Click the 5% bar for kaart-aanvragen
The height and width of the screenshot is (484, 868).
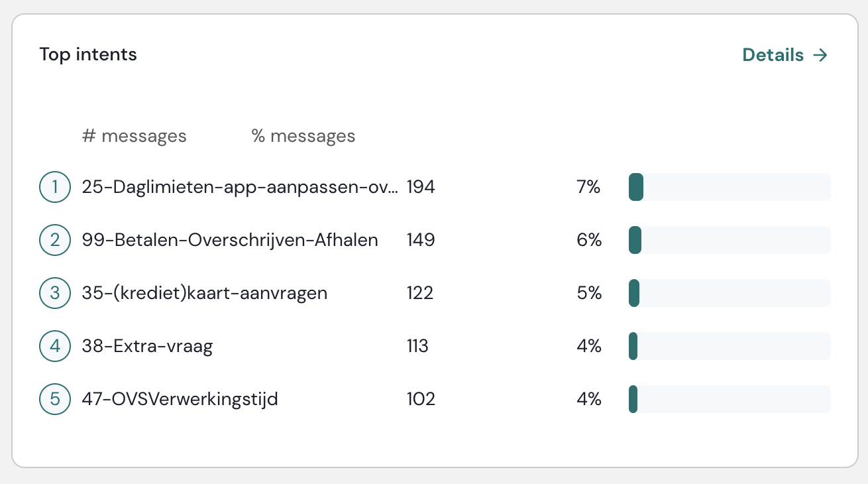(x=730, y=293)
